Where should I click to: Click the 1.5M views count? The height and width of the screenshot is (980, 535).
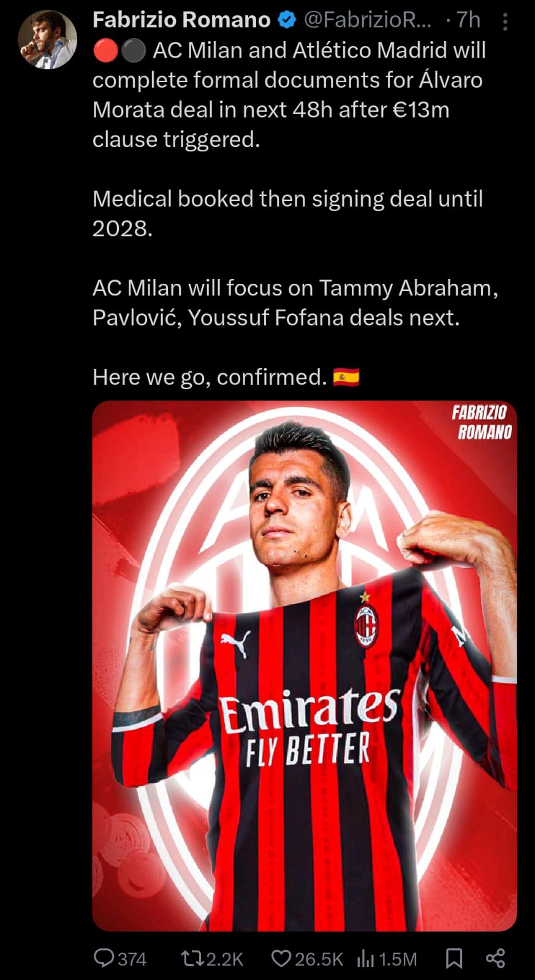pyautogui.click(x=398, y=959)
